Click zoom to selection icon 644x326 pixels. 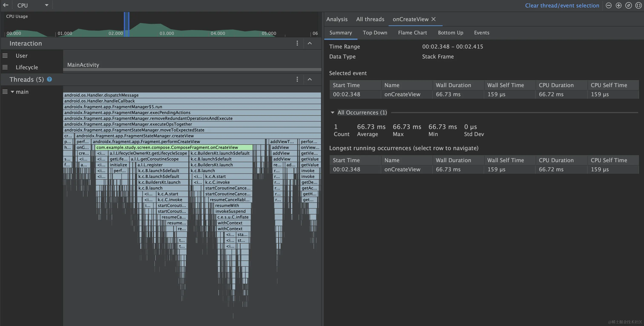coord(638,6)
